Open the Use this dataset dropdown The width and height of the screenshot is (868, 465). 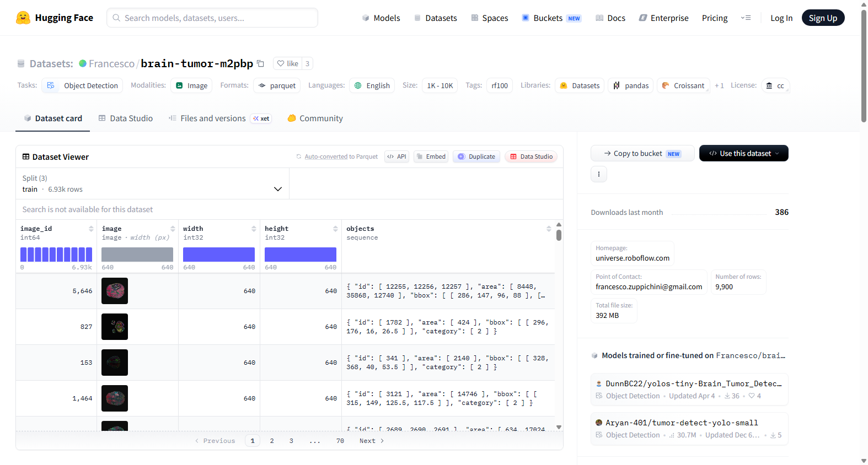[x=743, y=153]
